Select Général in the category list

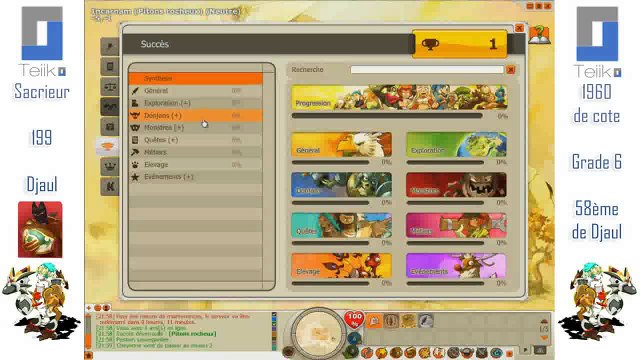point(196,91)
